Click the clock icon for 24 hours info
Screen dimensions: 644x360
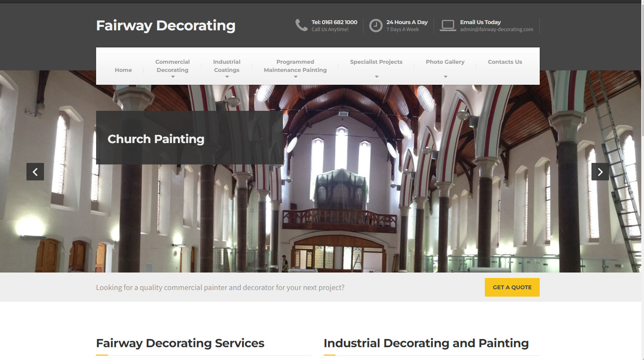click(376, 25)
